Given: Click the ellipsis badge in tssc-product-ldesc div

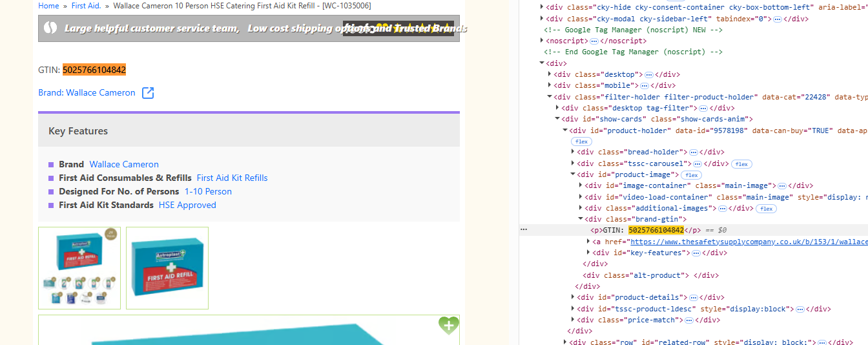Looking at the screenshot, I should [x=800, y=309].
